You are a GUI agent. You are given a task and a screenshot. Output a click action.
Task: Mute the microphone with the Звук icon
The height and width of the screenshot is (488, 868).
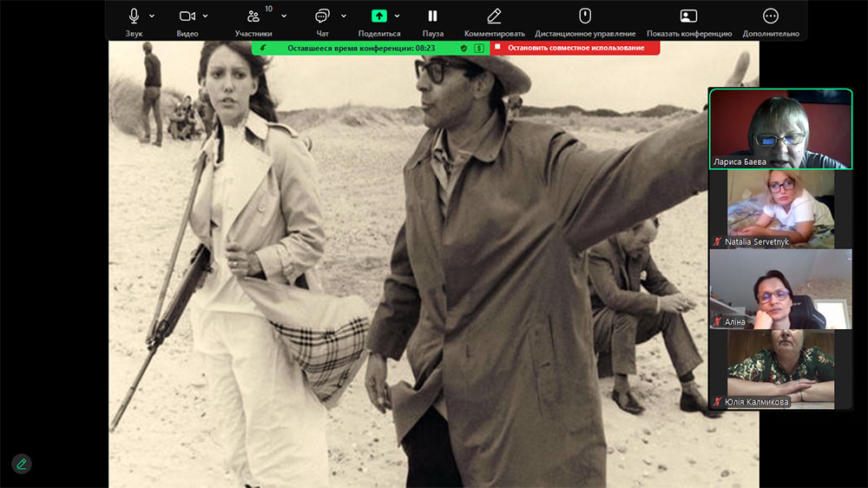(134, 16)
